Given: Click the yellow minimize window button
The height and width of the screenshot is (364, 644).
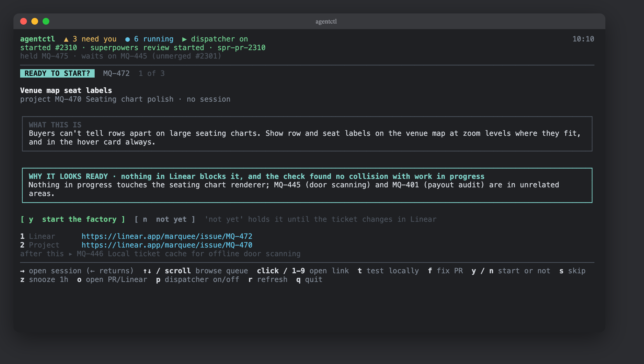Looking at the screenshot, I should [x=35, y=21].
